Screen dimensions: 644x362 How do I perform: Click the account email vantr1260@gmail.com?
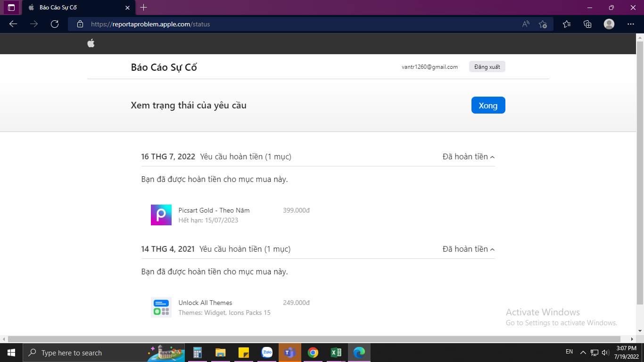tap(429, 67)
